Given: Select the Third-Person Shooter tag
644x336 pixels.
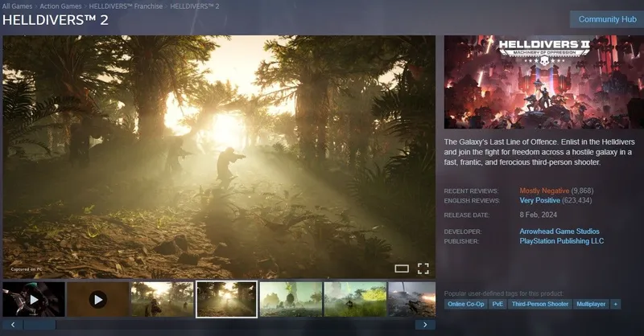Looking at the screenshot, I should point(539,304).
